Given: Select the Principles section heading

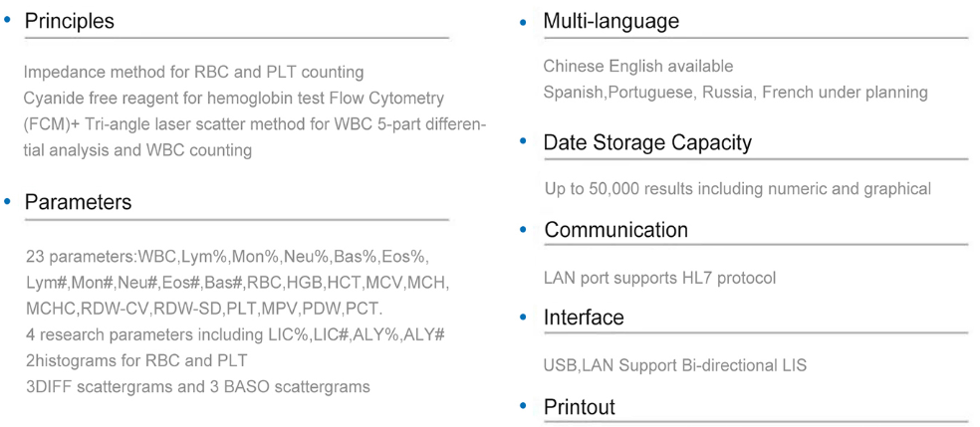Looking at the screenshot, I should coord(70,21).
